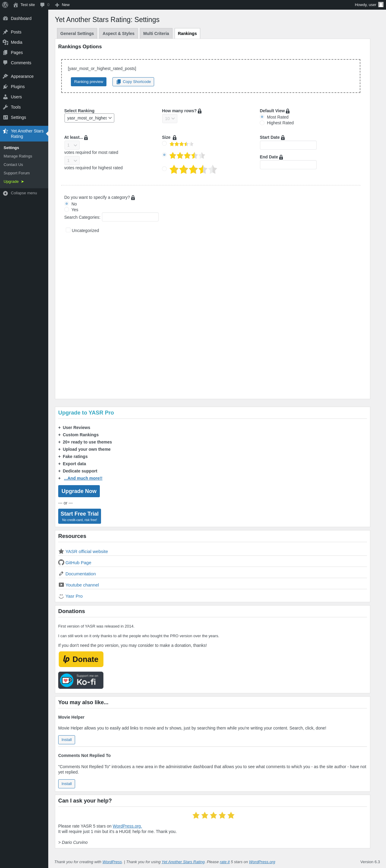
Task: Click into the End Date field
Action: click(x=288, y=165)
